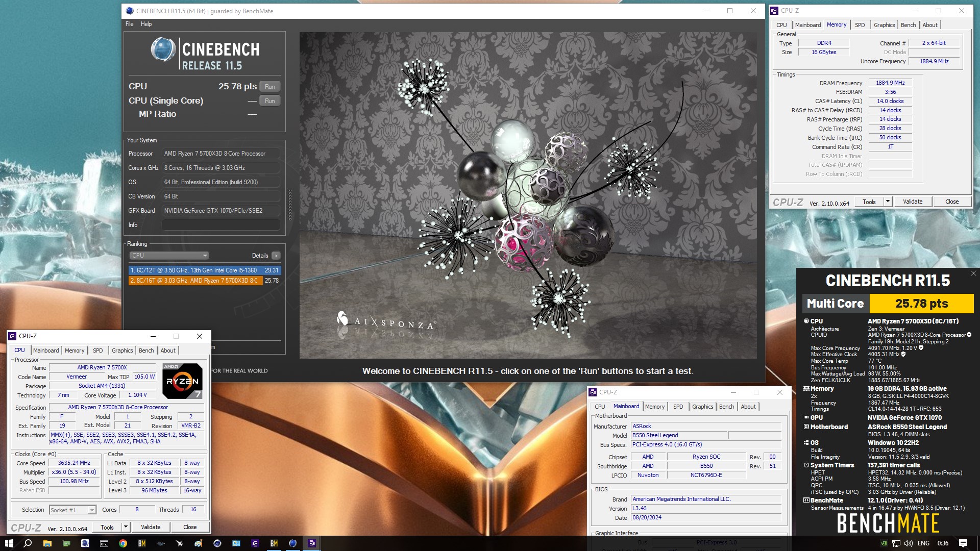Click Core Speed value 3635.24 MHz
This screenshot has height=551, width=980.
tap(74, 463)
